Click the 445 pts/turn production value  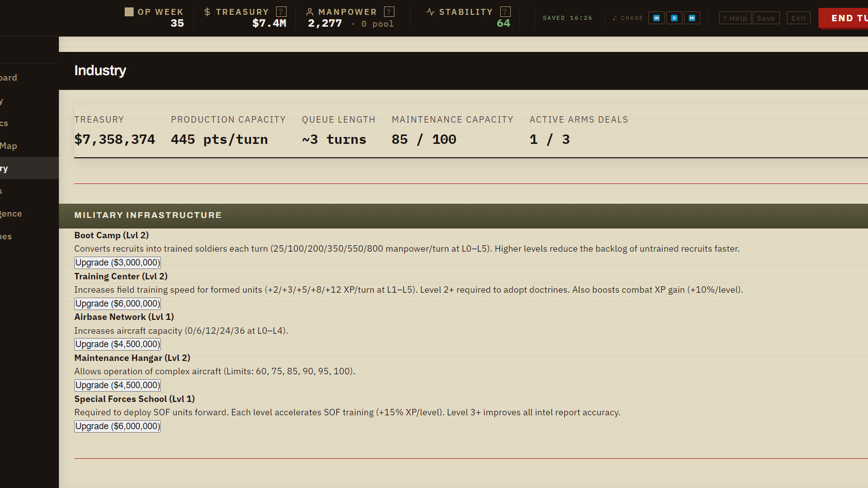[219, 140]
